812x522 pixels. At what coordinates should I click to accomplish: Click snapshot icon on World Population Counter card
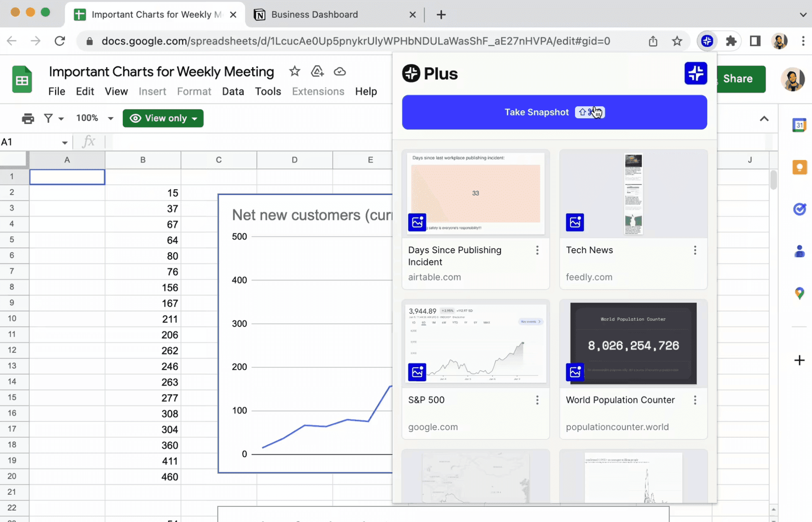pyautogui.click(x=575, y=372)
